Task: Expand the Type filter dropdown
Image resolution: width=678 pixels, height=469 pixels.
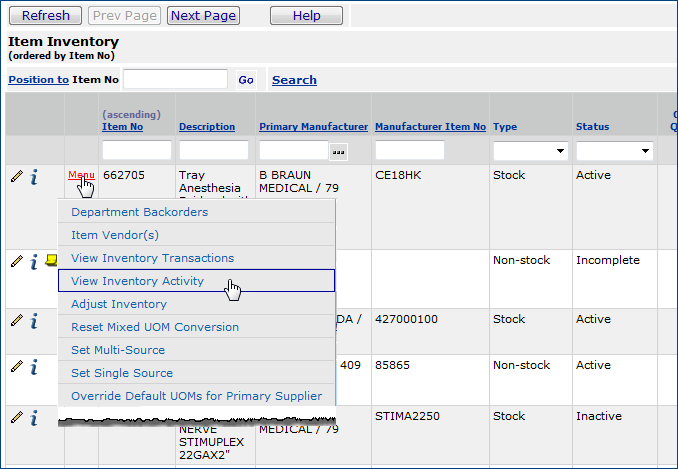Action: [530, 151]
